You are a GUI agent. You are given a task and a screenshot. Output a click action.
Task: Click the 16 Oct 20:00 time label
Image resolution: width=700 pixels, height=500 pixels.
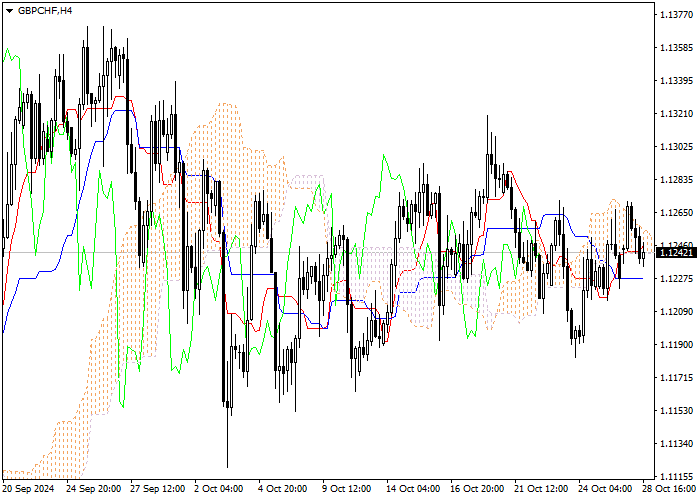pos(478,489)
